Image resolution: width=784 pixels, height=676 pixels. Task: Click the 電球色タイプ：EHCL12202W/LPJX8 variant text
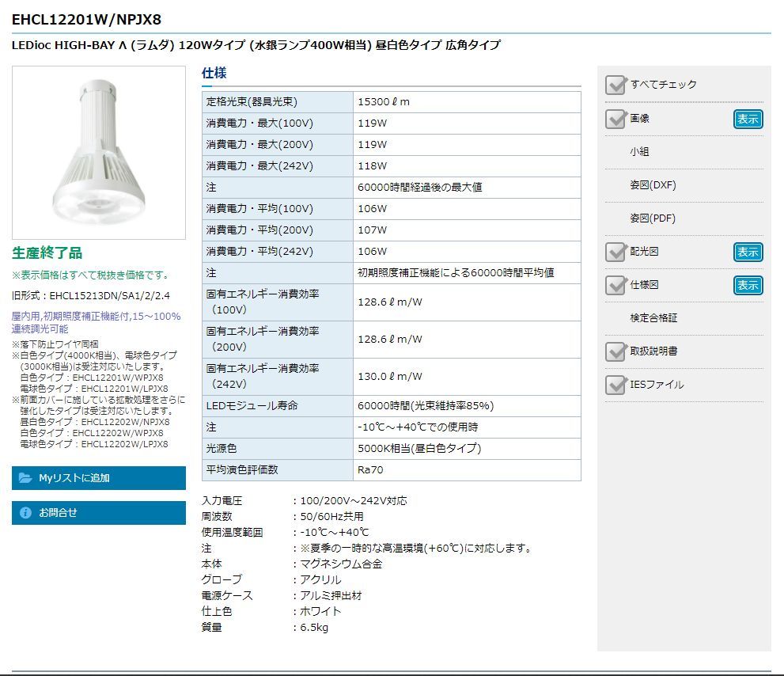[x=94, y=444]
